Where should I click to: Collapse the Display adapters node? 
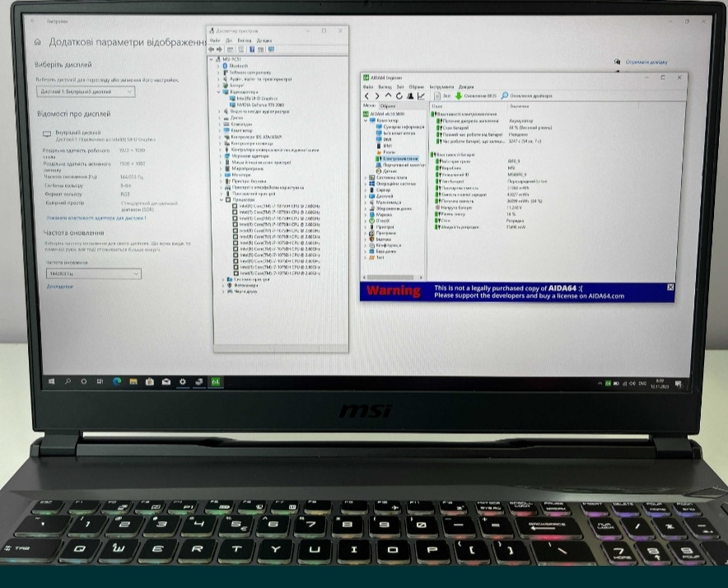(x=221, y=92)
